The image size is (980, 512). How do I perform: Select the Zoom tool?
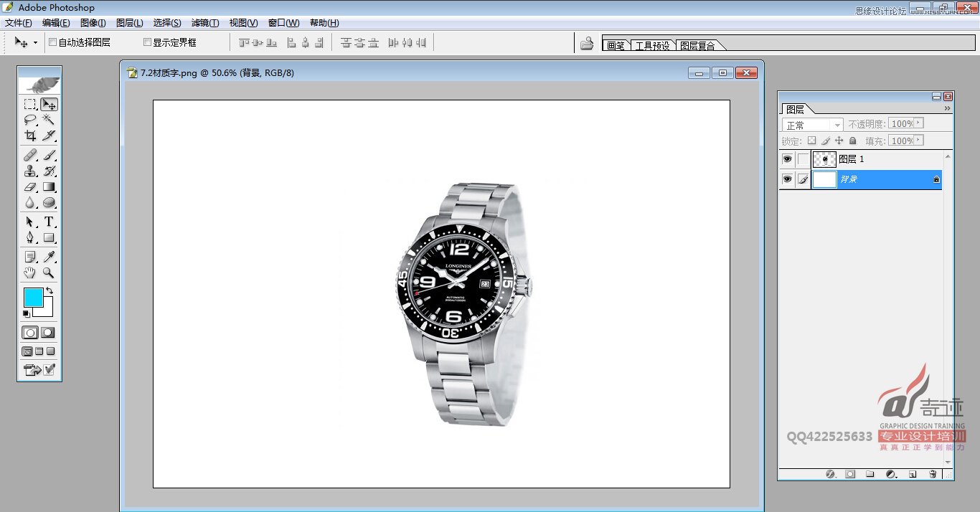pyautogui.click(x=49, y=272)
